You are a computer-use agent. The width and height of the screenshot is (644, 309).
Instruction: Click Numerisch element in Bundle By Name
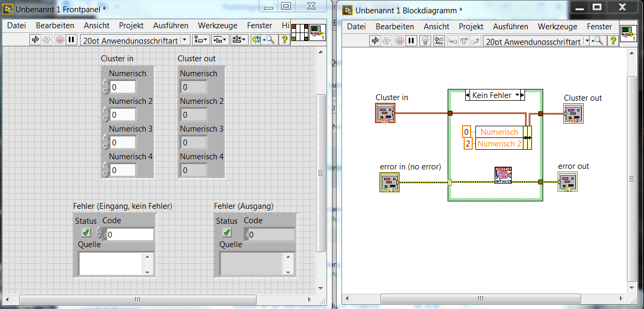click(x=499, y=132)
